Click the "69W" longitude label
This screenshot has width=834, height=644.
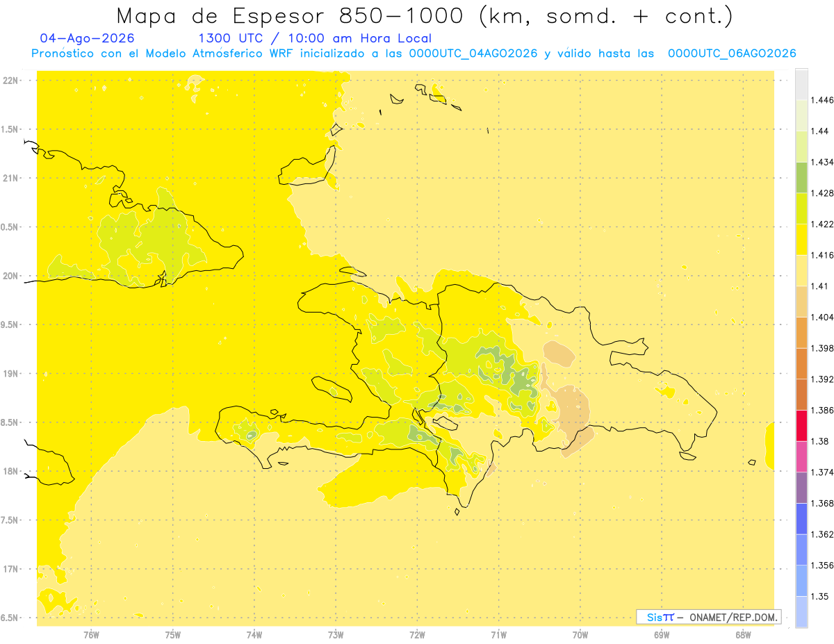[x=662, y=634]
